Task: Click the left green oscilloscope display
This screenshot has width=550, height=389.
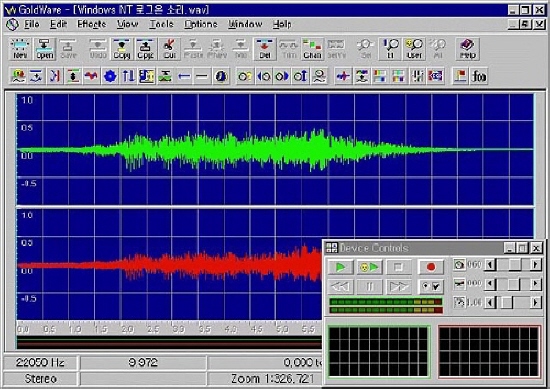Action: (x=379, y=352)
